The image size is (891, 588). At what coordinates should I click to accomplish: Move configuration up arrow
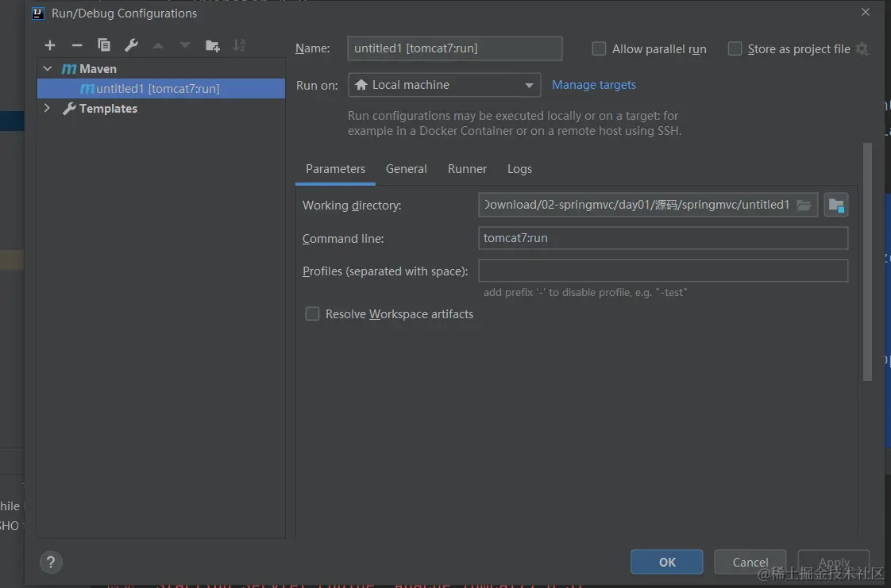(158, 45)
